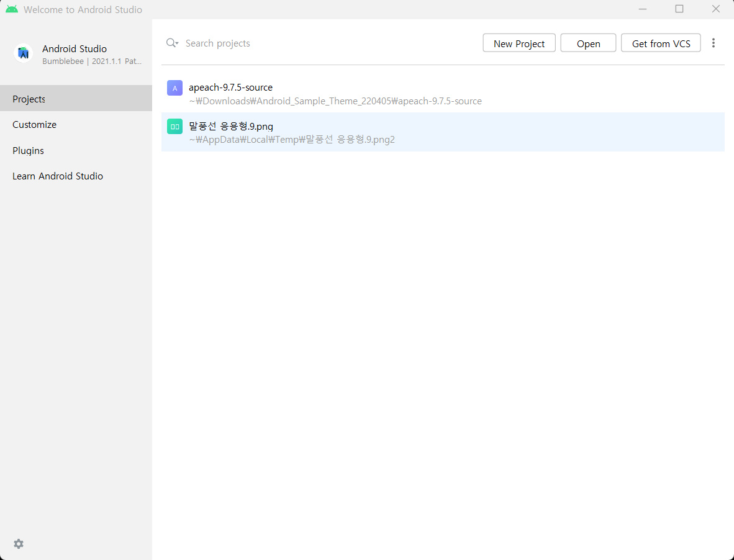Click the Android robot title bar icon

tap(12, 9)
